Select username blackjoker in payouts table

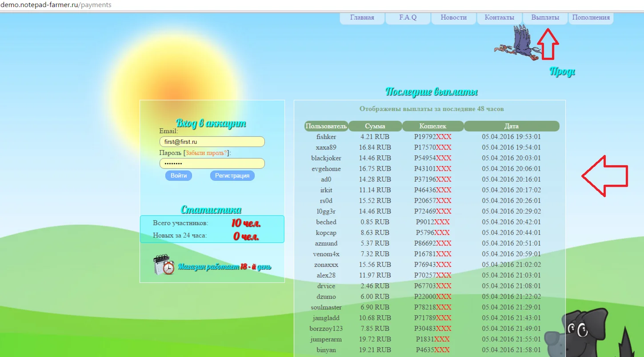326,158
